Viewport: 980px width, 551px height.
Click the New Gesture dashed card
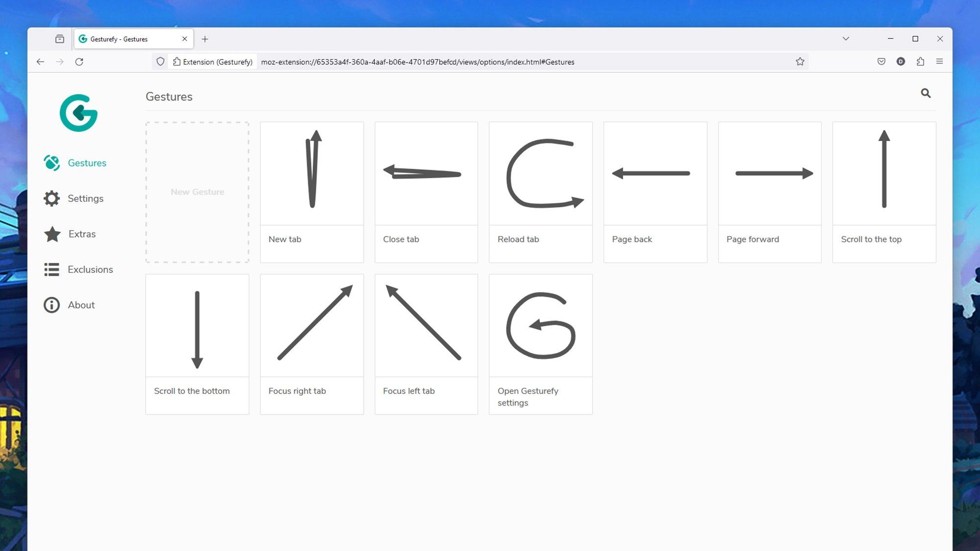click(196, 192)
